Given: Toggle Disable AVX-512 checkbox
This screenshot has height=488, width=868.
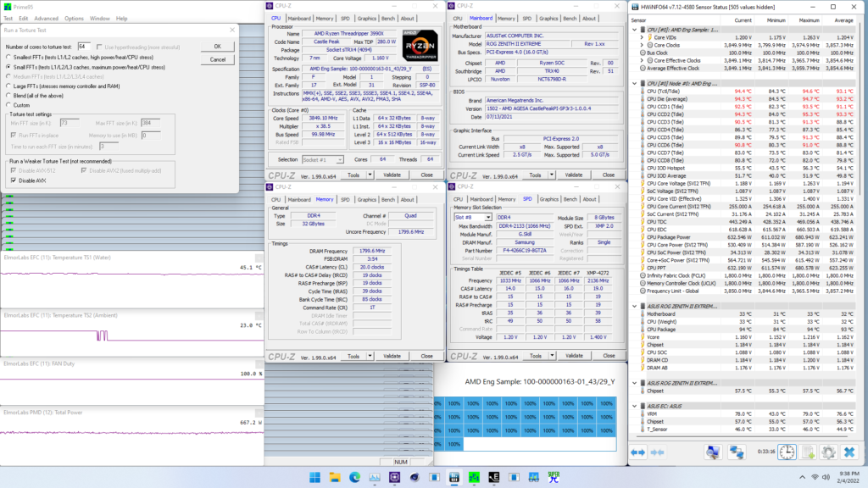Looking at the screenshot, I should pos(14,170).
